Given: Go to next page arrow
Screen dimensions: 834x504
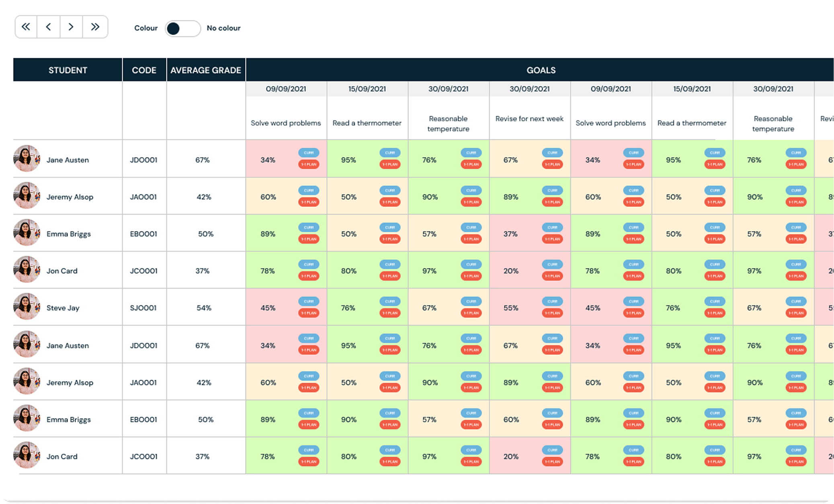Looking at the screenshot, I should [x=71, y=27].
